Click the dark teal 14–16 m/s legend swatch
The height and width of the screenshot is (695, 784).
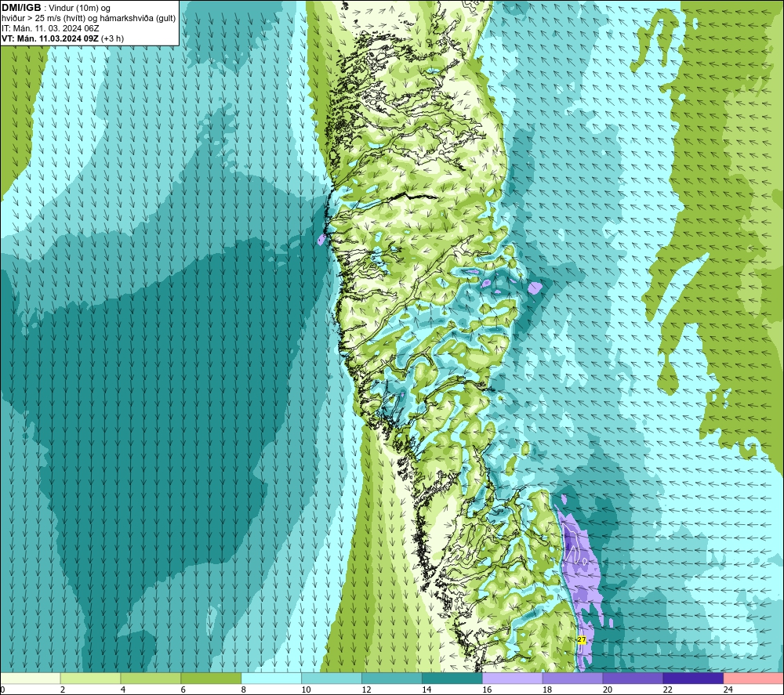tap(452, 678)
